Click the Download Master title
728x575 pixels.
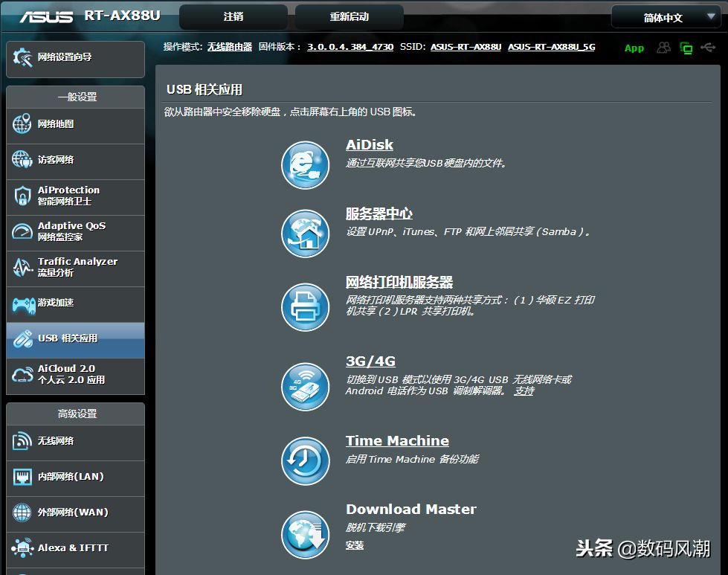411,509
